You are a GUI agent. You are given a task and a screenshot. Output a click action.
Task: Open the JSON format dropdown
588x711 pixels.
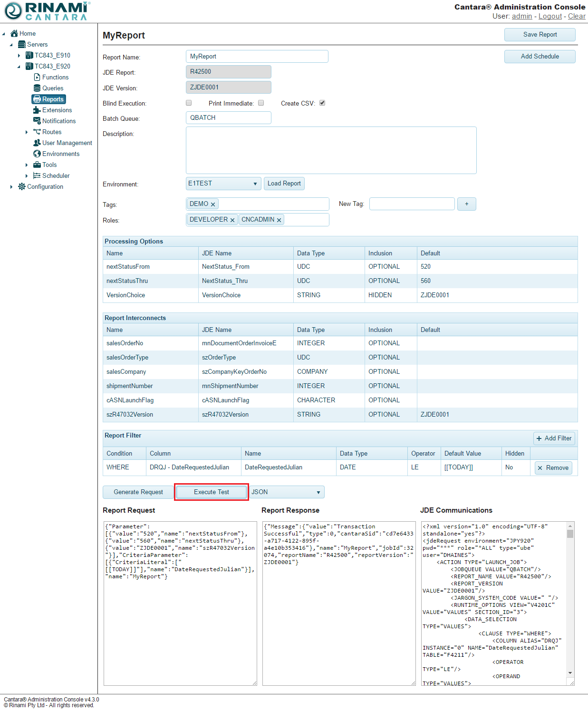tap(287, 492)
